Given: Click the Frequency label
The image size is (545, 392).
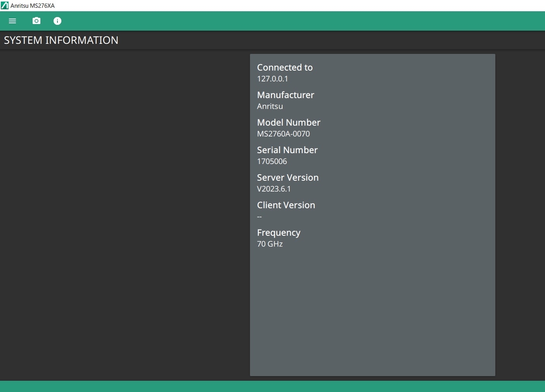Looking at the screenshot, I should [279, 233].
